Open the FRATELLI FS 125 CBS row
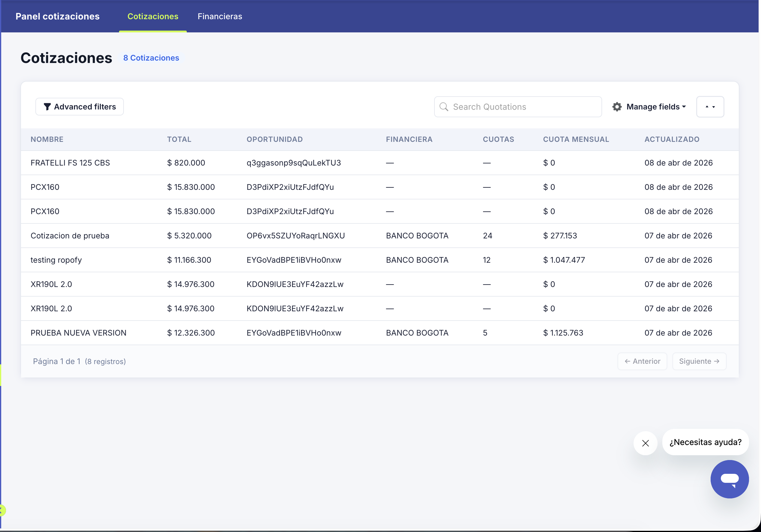Screen dimensions: 761x532 tap(70, 163)
